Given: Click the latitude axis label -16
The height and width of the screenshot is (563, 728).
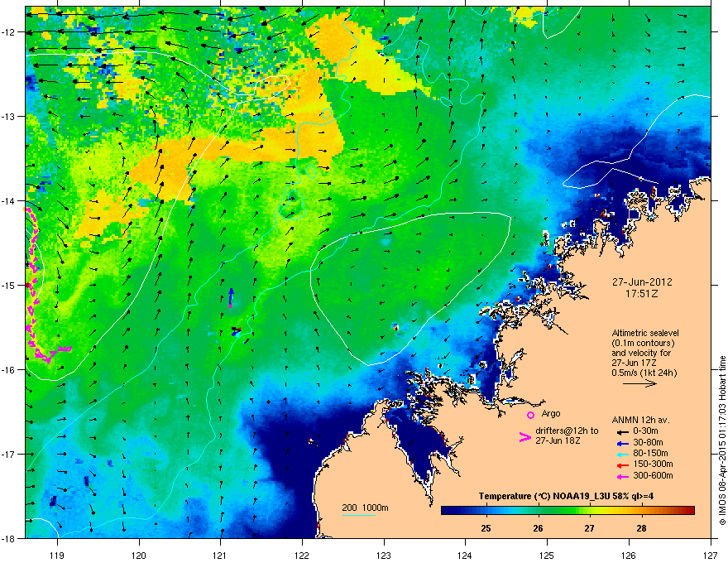Looking at the screenshot, I should coord(9,370).
